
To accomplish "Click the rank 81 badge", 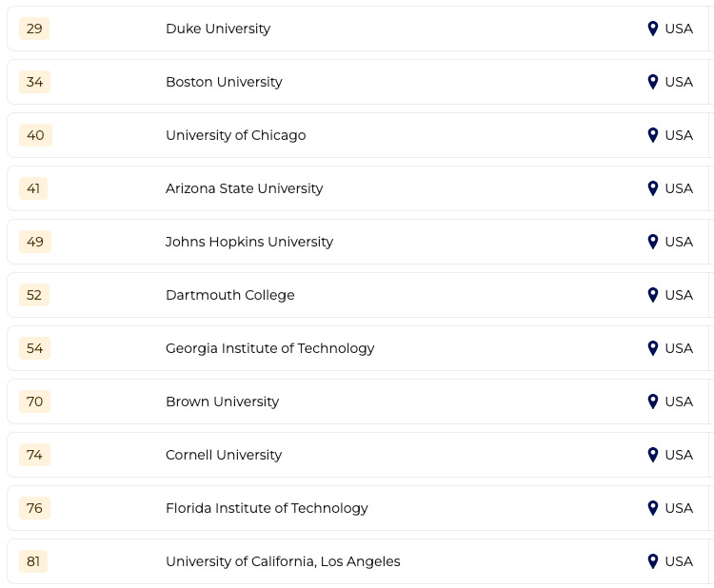I will (33, 561).
